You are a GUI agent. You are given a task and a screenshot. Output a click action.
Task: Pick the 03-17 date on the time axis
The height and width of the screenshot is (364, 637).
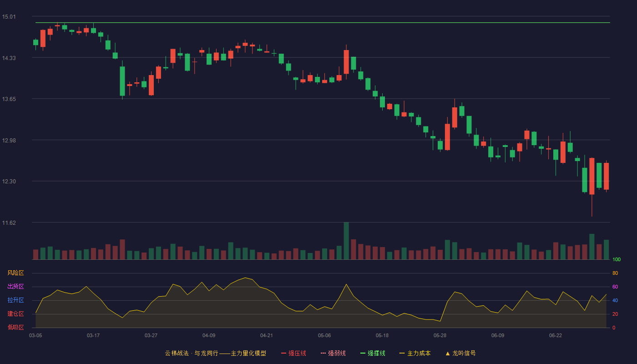pyautogui.click(x=93, y=335)
